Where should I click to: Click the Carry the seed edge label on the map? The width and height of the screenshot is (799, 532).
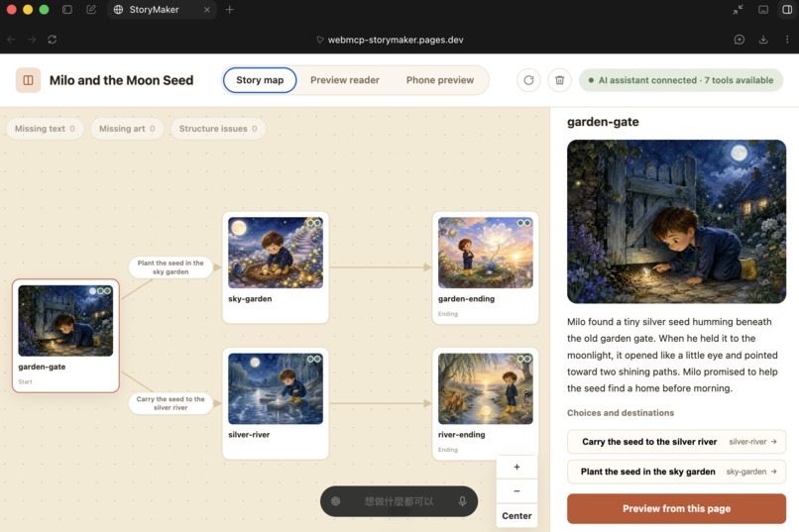tap(171, 403)
